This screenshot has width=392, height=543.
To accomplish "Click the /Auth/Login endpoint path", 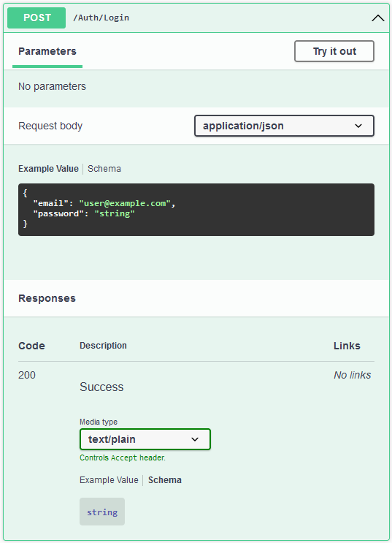I will (x=101, y=18).
